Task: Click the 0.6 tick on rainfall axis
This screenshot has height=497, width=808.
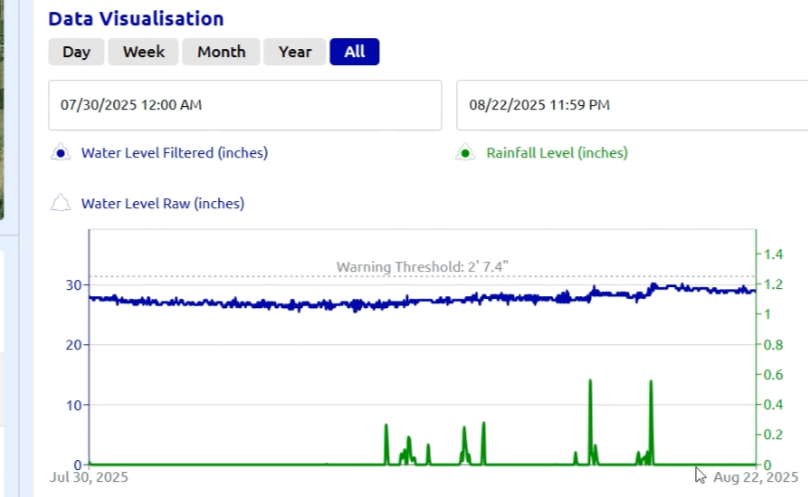Action: pyautogui.click(x=773, y=375)
